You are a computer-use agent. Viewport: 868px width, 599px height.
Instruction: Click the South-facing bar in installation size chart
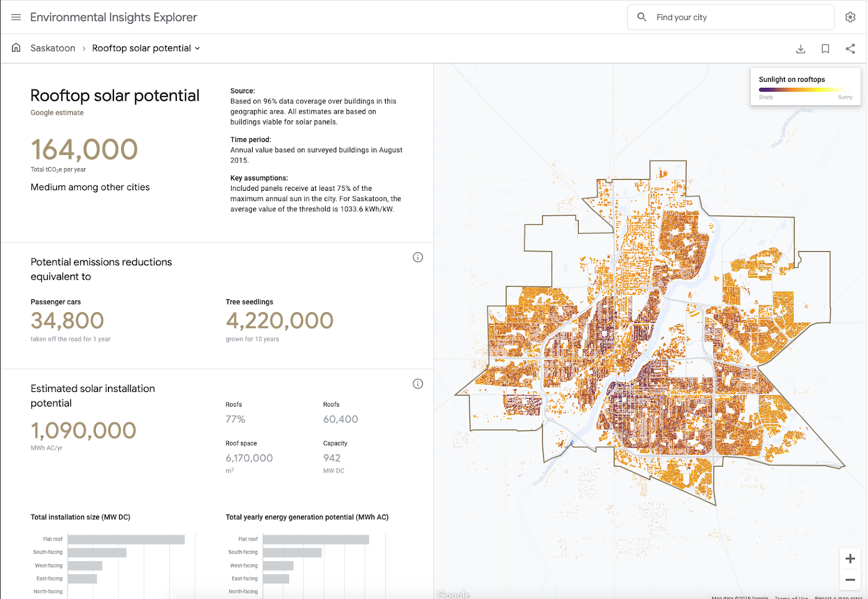point(97,552)
